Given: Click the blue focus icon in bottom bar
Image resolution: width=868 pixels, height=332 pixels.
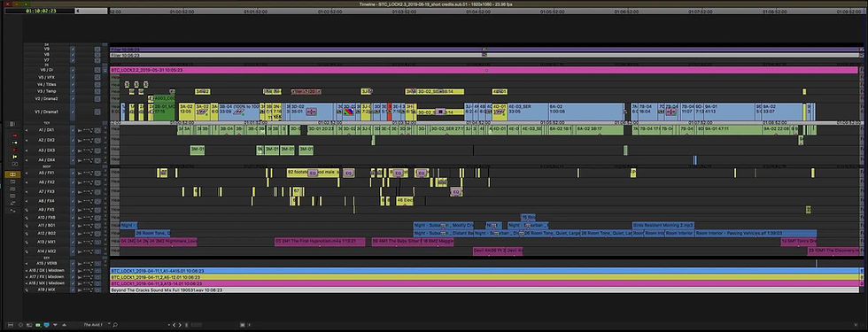Looking at the screenshot, I should [46, 325].
